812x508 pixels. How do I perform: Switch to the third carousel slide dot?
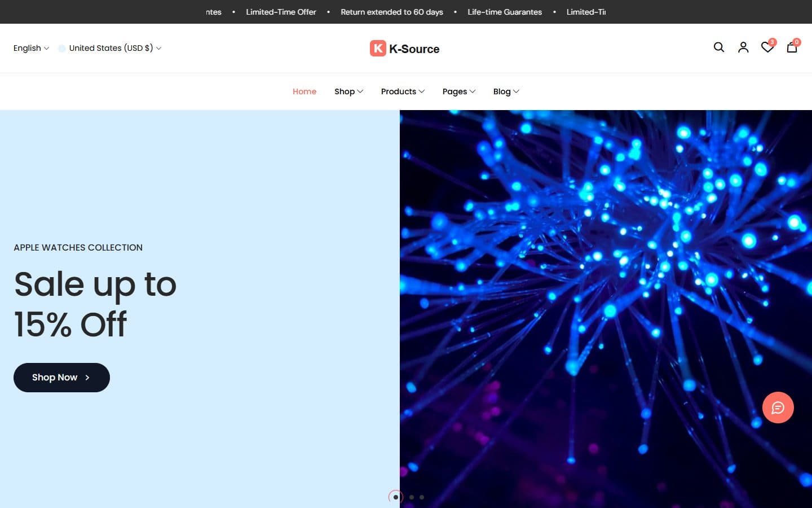[x=422, y=497]
